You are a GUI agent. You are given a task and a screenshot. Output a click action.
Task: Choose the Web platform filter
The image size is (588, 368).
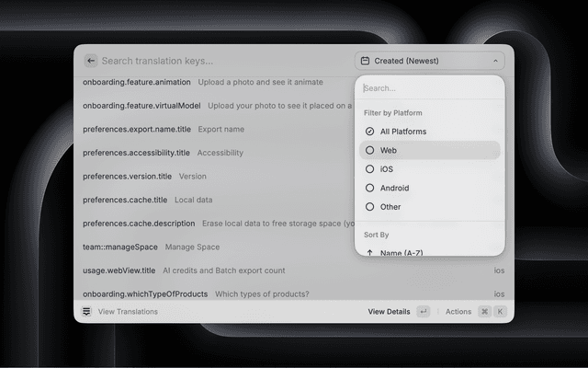389,150
